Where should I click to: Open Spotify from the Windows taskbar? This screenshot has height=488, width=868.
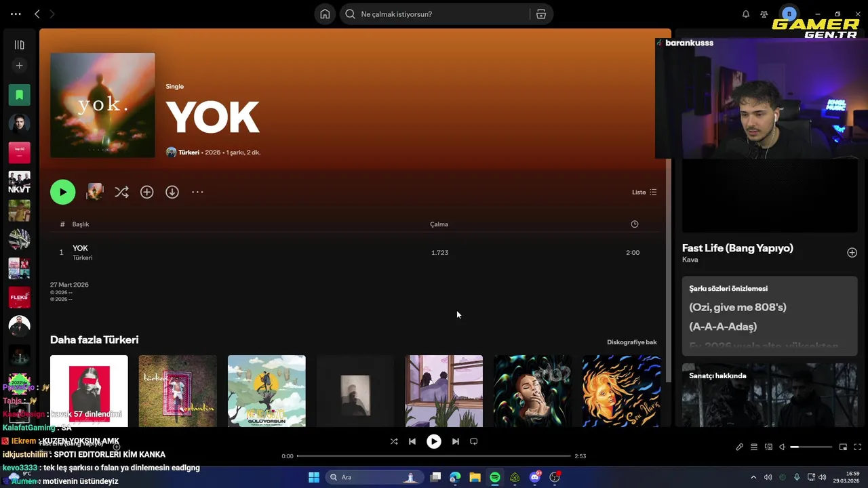click(495, 477)
